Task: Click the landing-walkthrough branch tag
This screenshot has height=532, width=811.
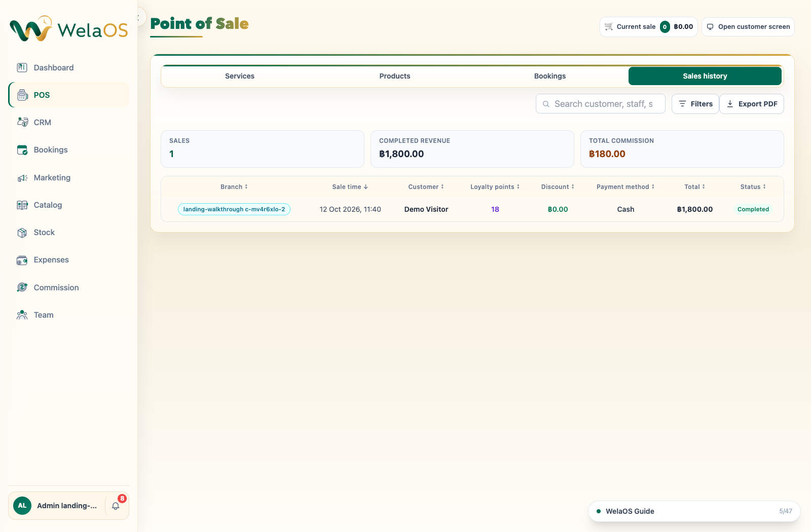Action: (x=234, y=209)
